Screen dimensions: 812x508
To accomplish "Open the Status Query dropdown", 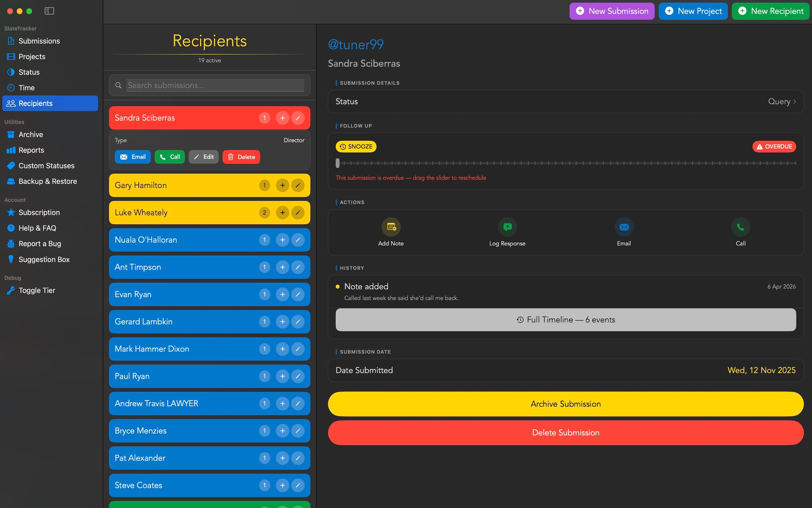I will click(782, 102).
